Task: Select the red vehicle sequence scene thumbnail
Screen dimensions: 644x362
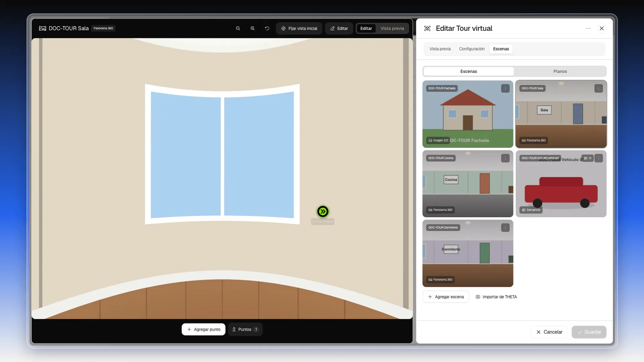Action: 561,184
